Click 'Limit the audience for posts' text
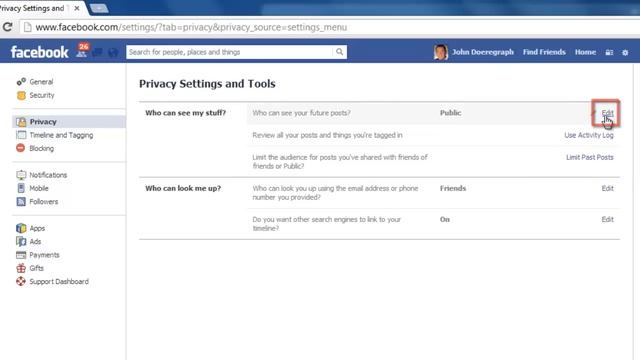 click(x=340, y=162)
